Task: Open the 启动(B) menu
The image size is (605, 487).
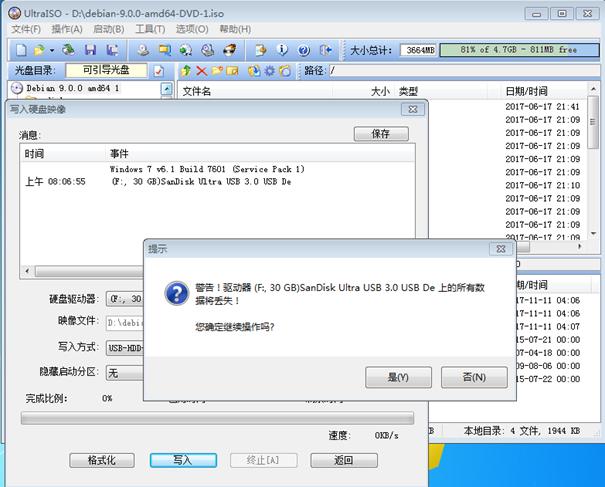Action: (109, 29)
